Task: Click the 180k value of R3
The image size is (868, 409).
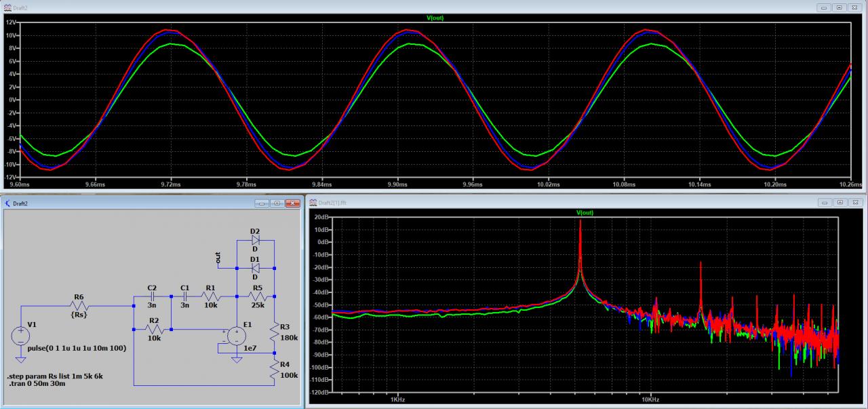Action: click(x=289, y=337)
